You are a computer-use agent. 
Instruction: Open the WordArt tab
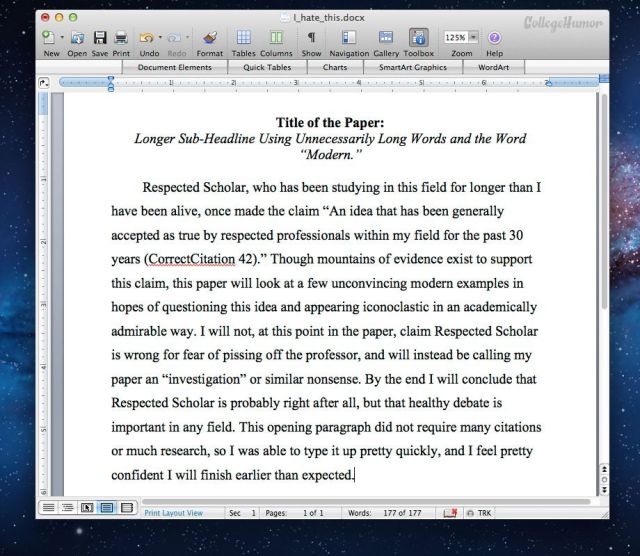(x=493, y=67)
